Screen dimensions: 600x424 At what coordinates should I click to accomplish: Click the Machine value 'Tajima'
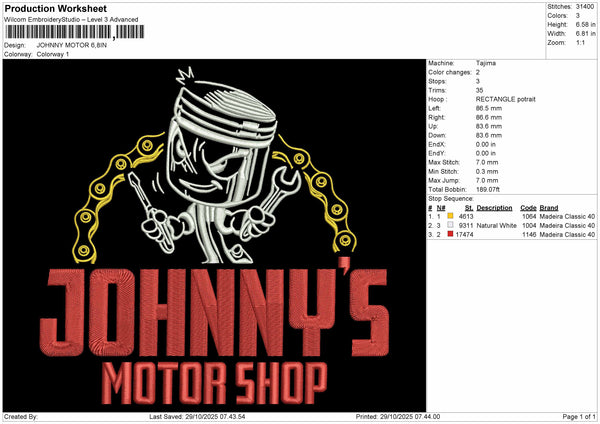coord(486,63)
